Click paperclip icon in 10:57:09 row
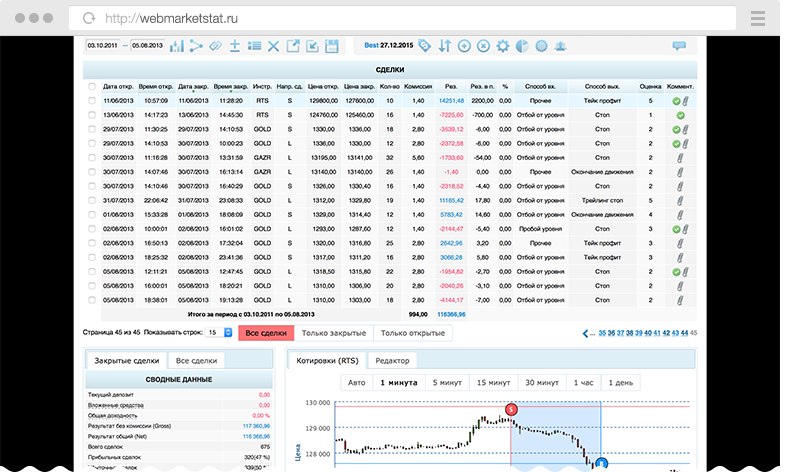The width and height of the screenshot is (800, 472). (x=685, y=101)
